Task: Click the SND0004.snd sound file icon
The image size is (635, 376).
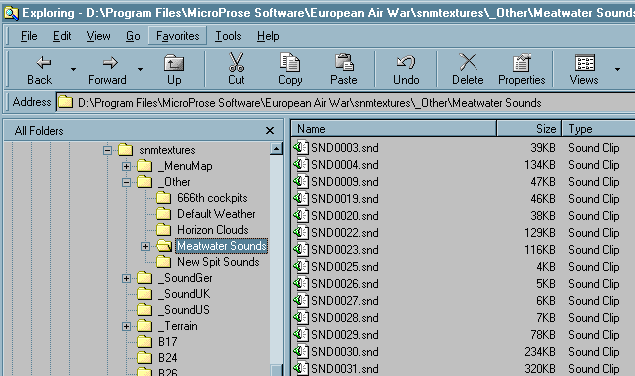Action: [x=301, y=164]
